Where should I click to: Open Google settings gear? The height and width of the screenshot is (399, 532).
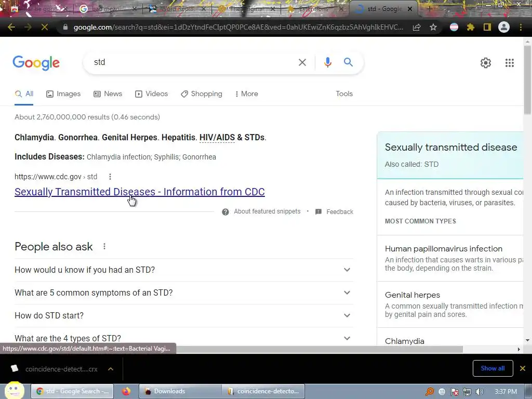pyautogui.click(x=486, y=63)
